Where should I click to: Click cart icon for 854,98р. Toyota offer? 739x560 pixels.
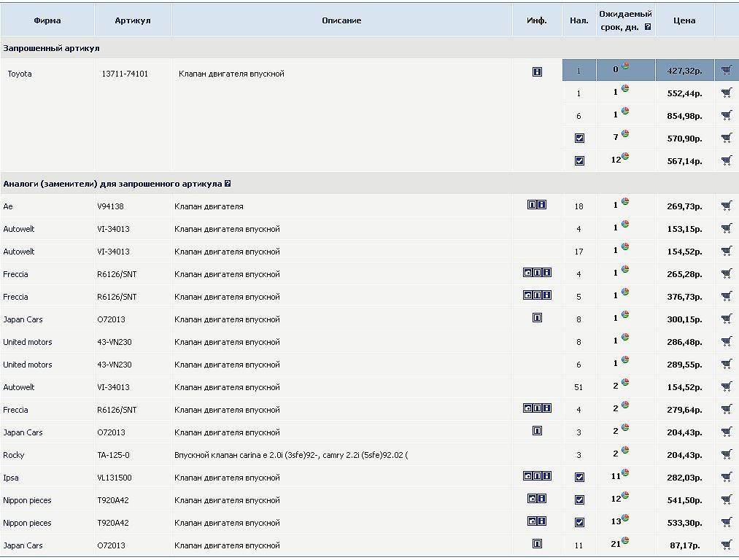click(726, 116)
